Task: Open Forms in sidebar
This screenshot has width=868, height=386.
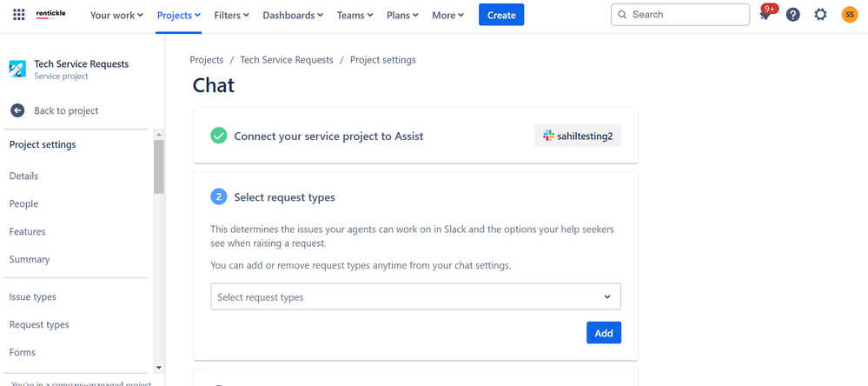Action: pos(22,352)
